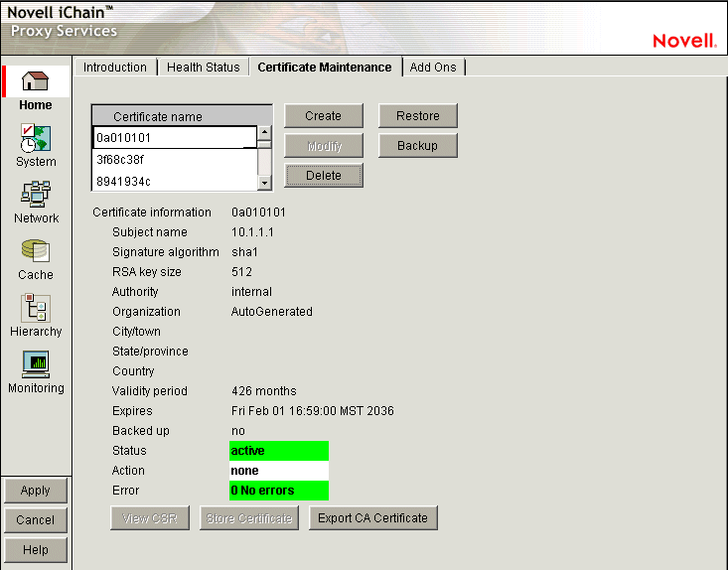Viewport: 728px width, 570px height.
Task: Click the Authority value internal
Action: click(251, 292)
